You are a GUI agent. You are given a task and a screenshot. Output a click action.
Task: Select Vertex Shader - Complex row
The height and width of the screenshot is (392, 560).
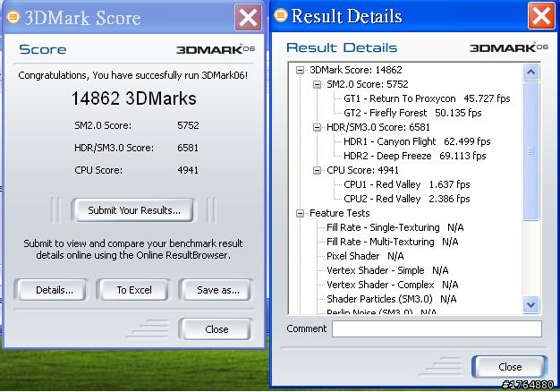[x=392, y=285]
